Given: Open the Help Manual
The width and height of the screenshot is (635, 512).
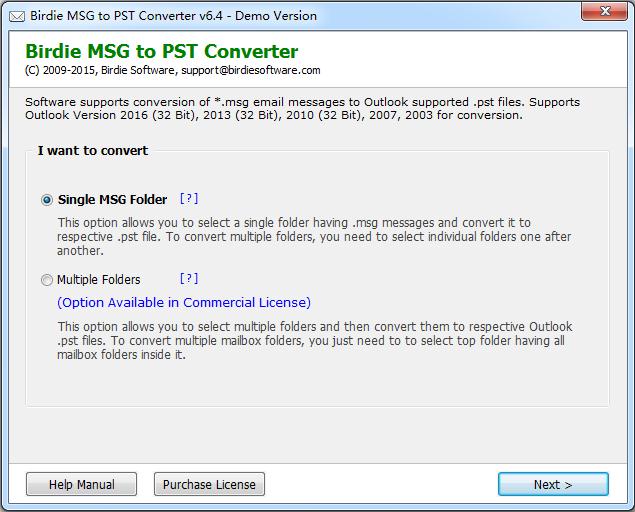Looking at the screenshot, I should [x=81, y=484].
